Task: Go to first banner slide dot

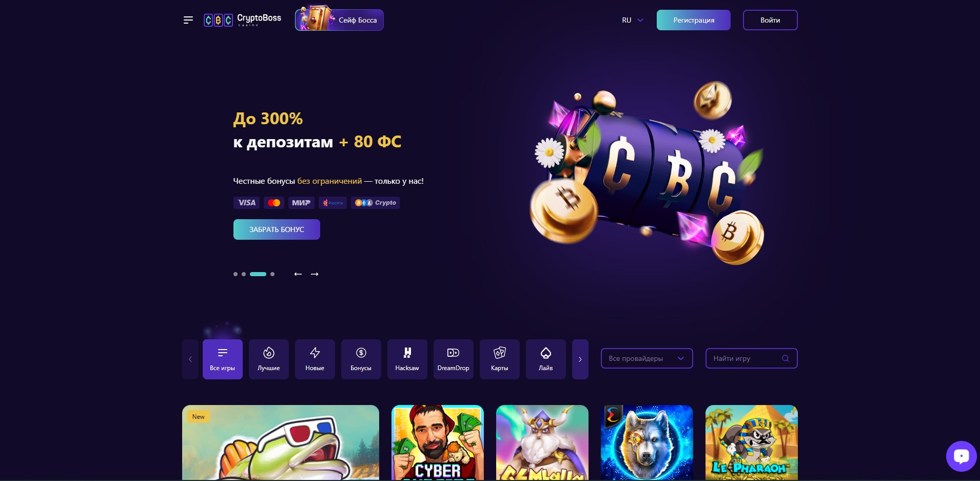Action: [236, 274]
